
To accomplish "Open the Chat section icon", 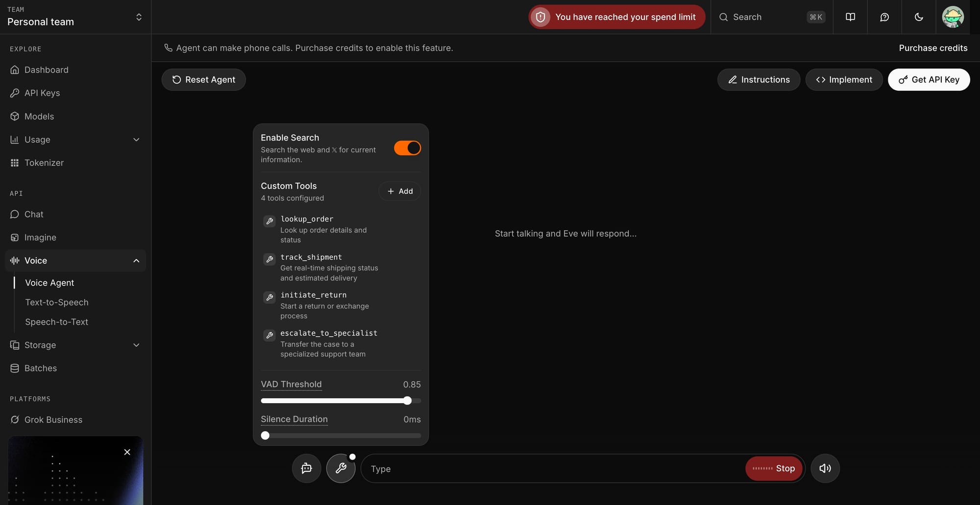I will pos(15,214).
